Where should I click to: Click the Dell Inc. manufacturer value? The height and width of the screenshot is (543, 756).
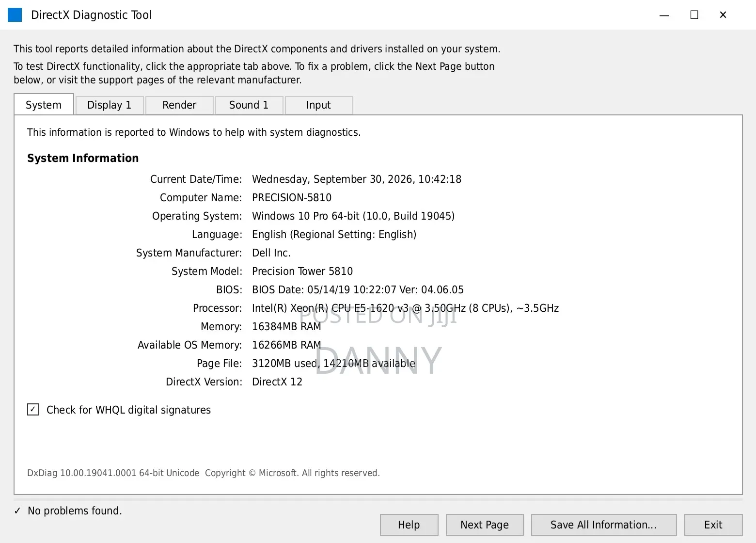click(271, 253)
